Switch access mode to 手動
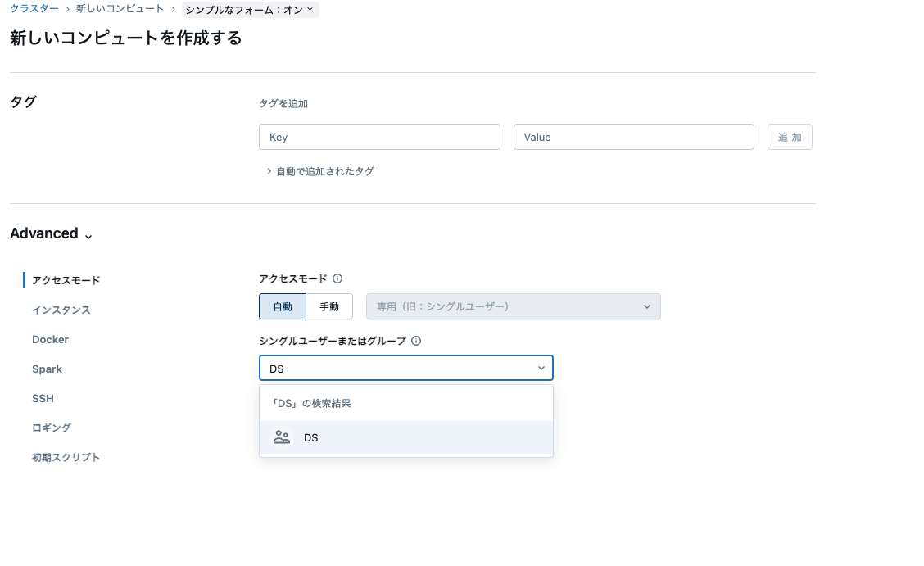This screenshot has height=566, width=924. (329, 306)
